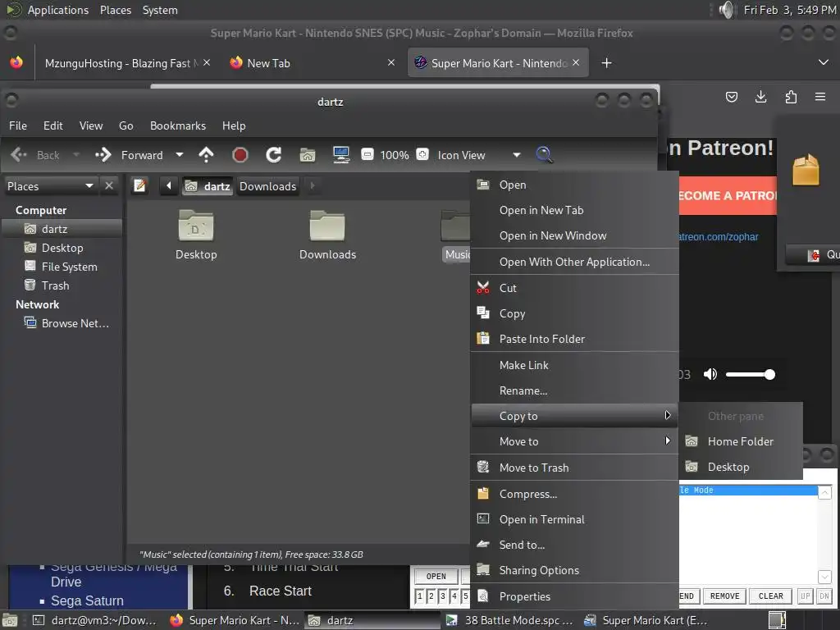This screenshot has width=840, height=630.
Task: Open the File menu
Action: 18,126
